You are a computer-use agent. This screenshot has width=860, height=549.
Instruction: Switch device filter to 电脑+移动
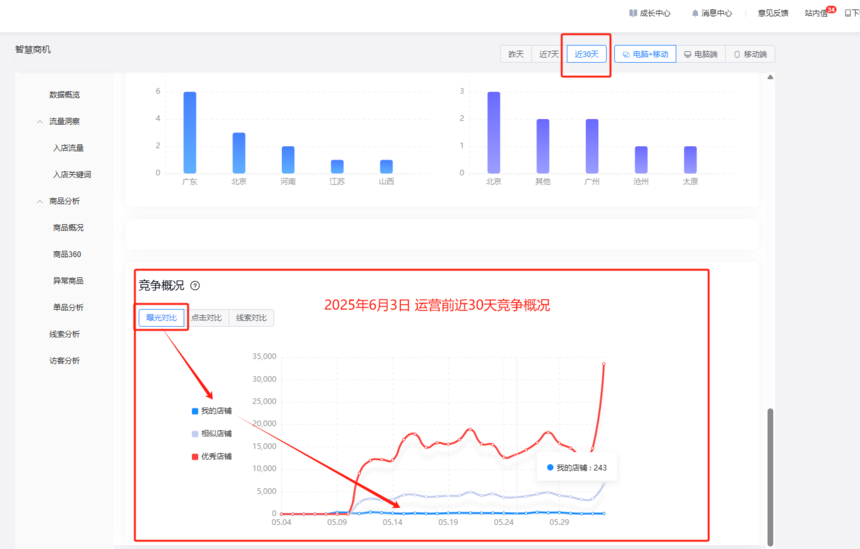645,54
